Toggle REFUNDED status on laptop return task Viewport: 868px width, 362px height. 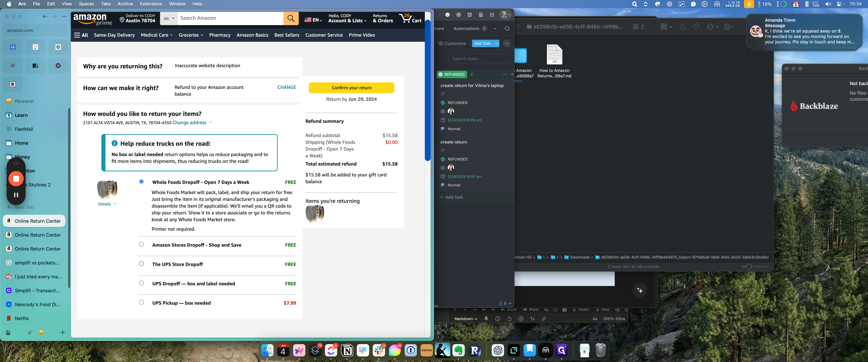[442, 103]
